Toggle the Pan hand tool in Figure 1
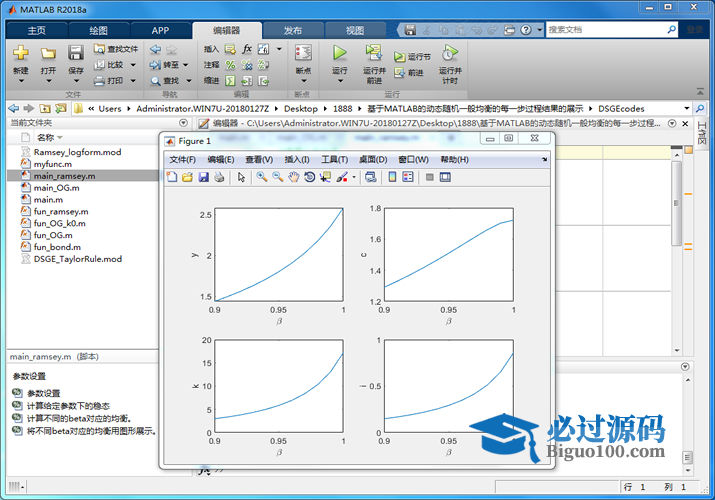This screenshot has width=715, height=500. 294,177
